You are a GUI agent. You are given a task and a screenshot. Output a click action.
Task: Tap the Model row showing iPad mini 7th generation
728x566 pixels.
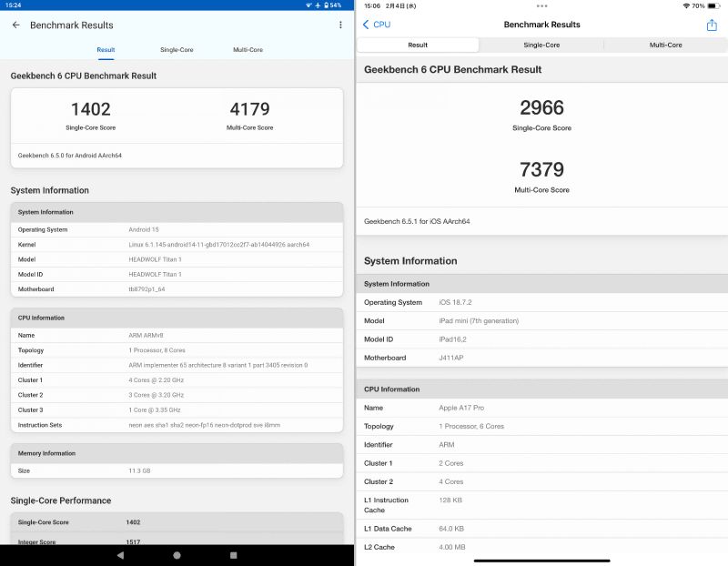[542, 320]
